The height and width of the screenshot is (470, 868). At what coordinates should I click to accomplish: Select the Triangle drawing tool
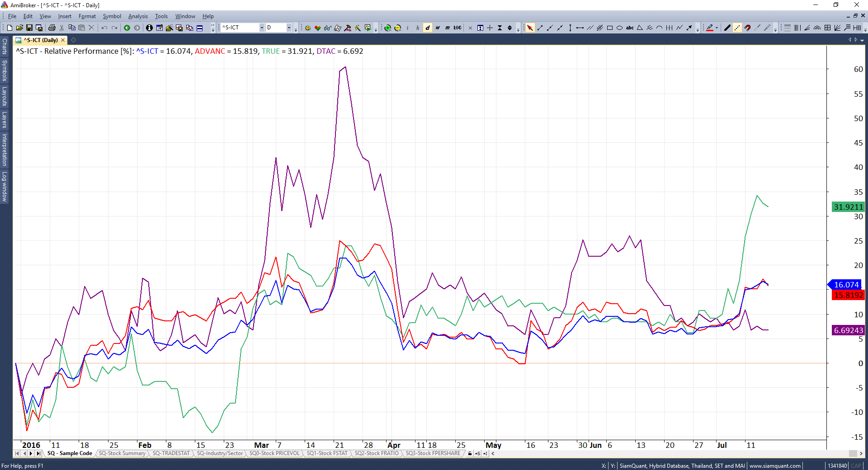[x=640, y=28]
